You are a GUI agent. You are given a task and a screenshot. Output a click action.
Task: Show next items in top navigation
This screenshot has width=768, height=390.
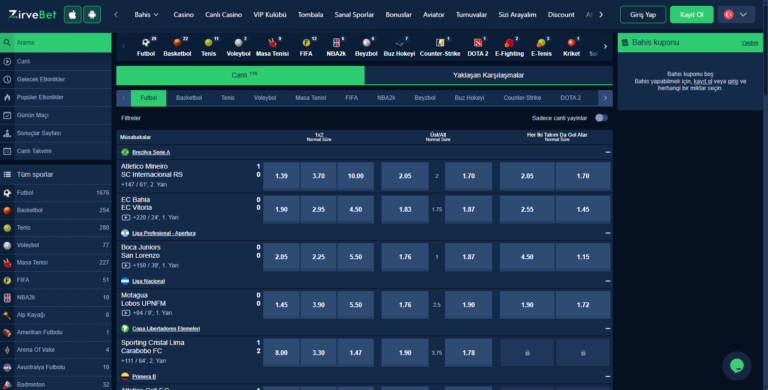601,15
